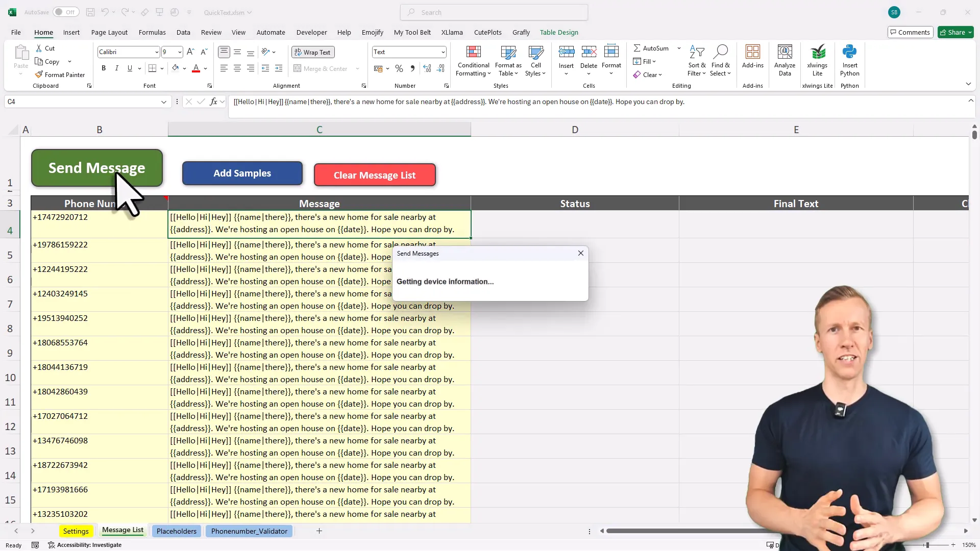
Task: Click the Analyze Data icon
Action: [785, 59]
